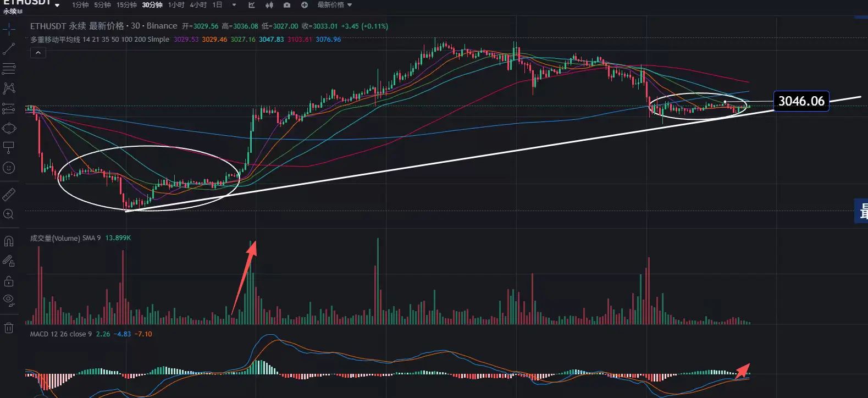Open the 最新价格 price type dropdown
This screenshot has width=868, height=398.
tap(335, 5)
